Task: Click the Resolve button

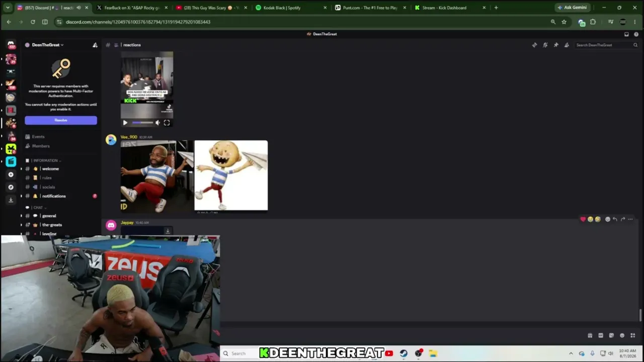Action: tap(61, 120)
